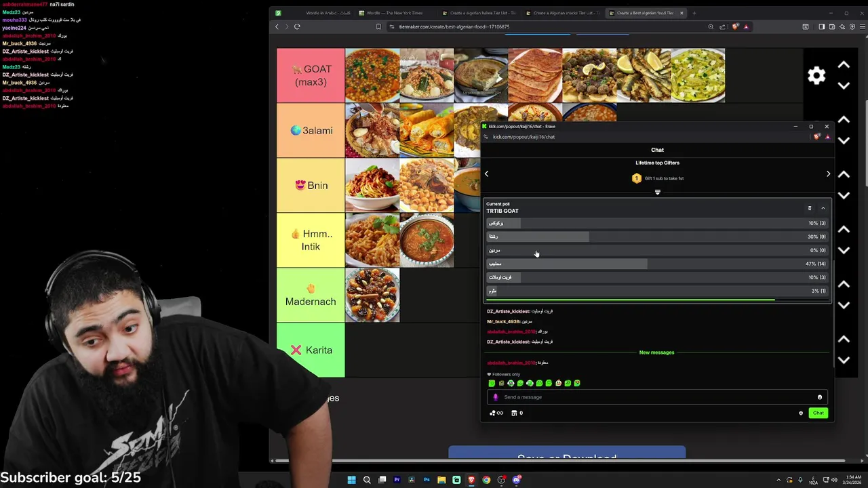
Task: Click the 3alami tier label
Action: 311,130
